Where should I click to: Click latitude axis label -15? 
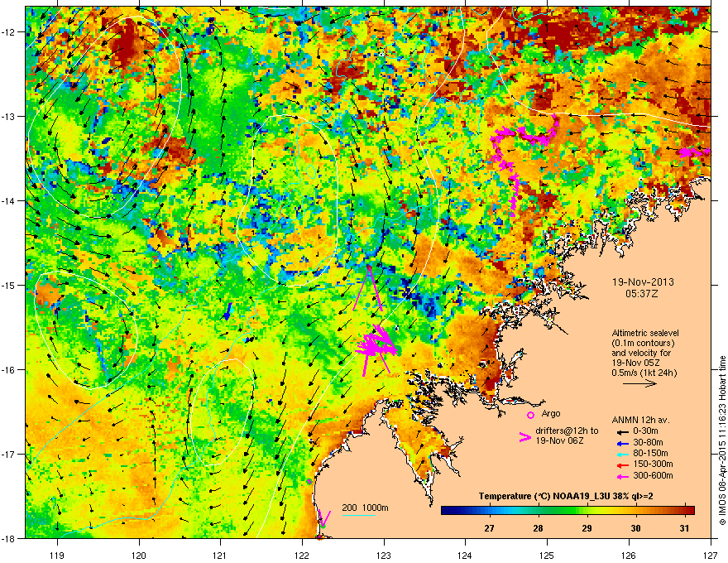click(8, 285)
